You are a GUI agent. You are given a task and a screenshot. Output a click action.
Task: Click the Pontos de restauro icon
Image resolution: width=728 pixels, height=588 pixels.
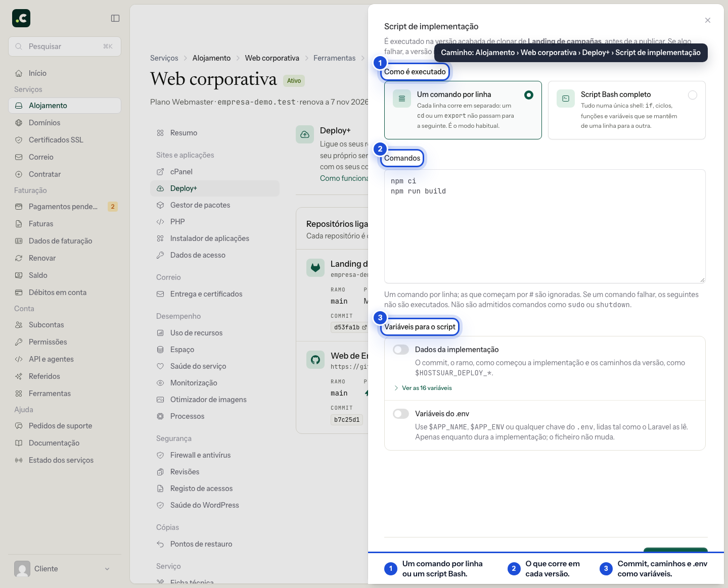pos(160,544)
